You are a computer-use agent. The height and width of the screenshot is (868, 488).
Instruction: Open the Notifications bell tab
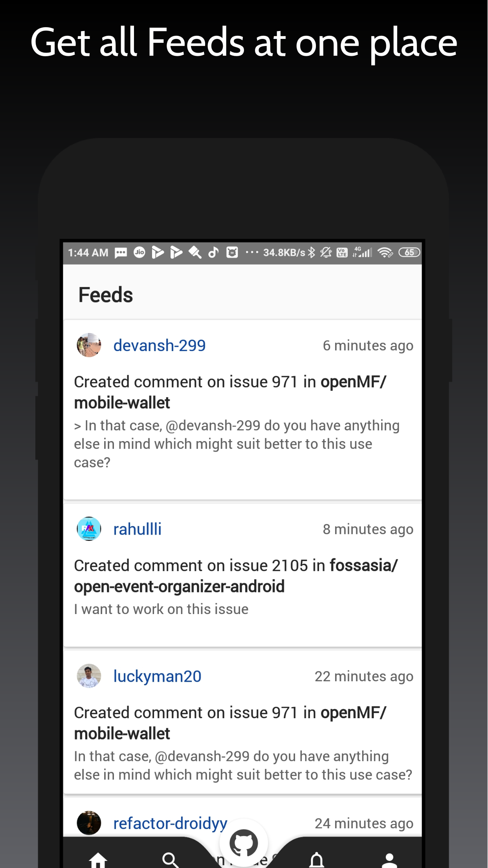pyautogui.click(x=317, y=860)
